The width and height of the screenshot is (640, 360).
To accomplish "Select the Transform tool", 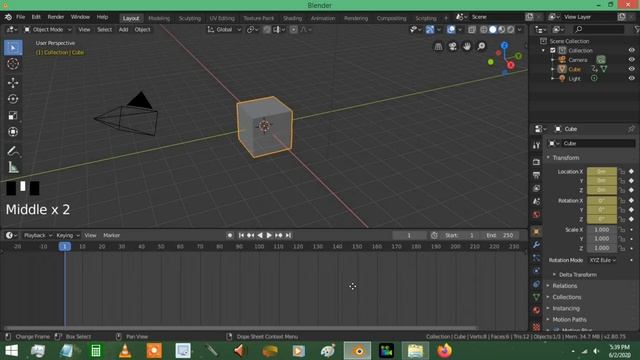I will coord(13,132).
